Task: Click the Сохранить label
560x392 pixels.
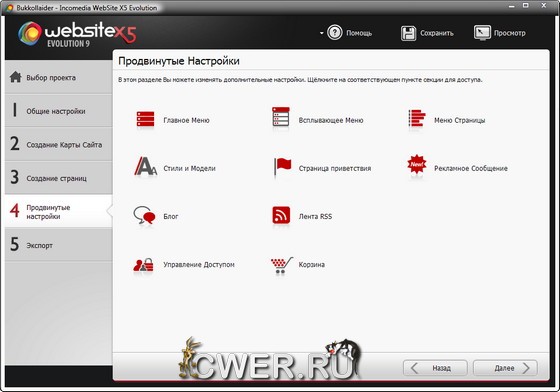Action: pyautogui.click(x=437, y=33)
